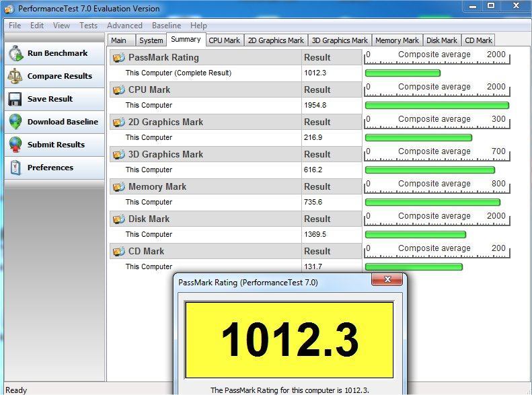The width and height of the screenshot is (532, 395).
Task: Click the Run Benchmark stopwatch icon
Action: 15,54
